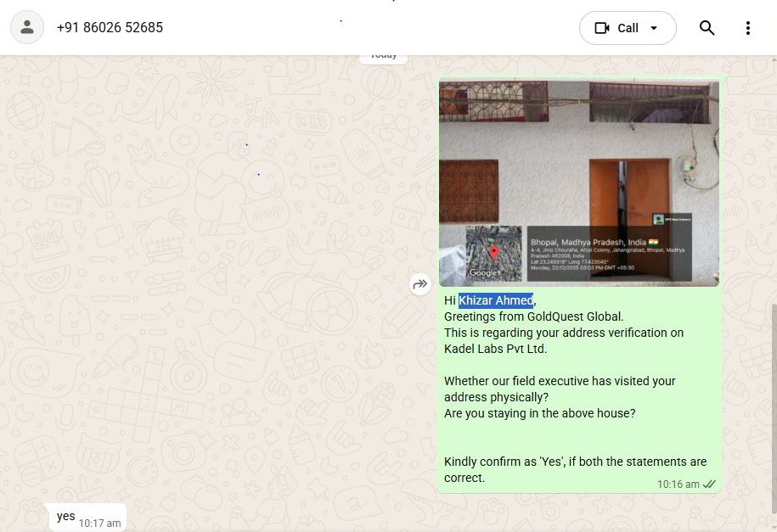Screen dimensions: 777x532
Task: Click the chat scrollbar thumb
Action: [x=774, y=409]
